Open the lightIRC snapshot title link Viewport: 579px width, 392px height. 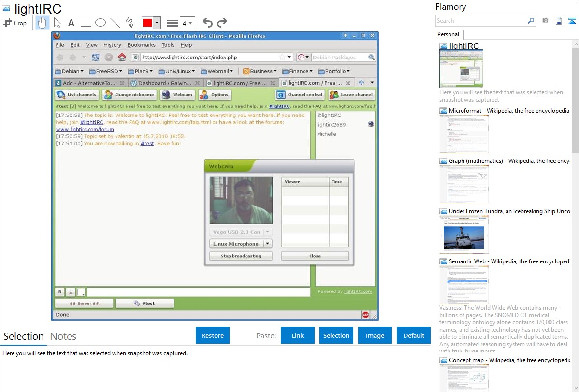(464, 46)
